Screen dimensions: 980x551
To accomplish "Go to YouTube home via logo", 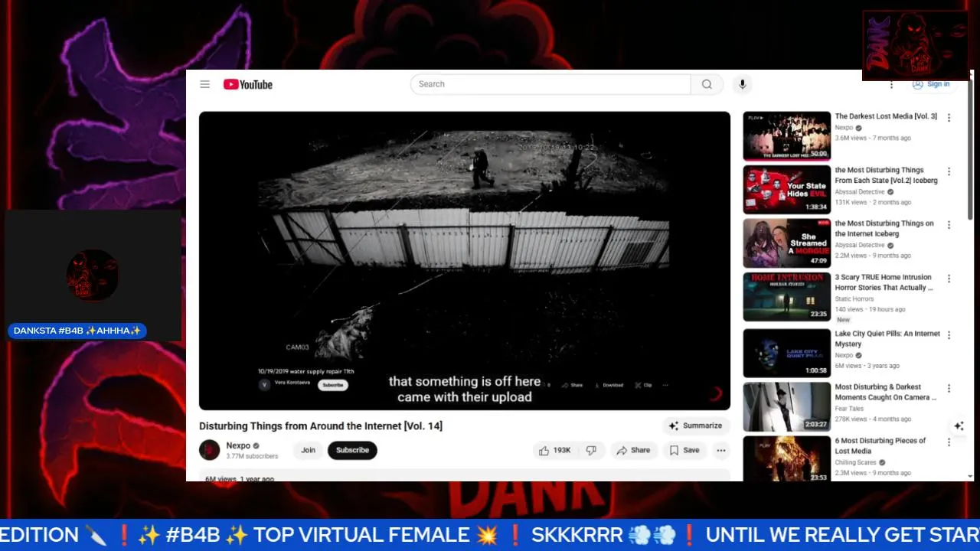I will tap(248, 84).
